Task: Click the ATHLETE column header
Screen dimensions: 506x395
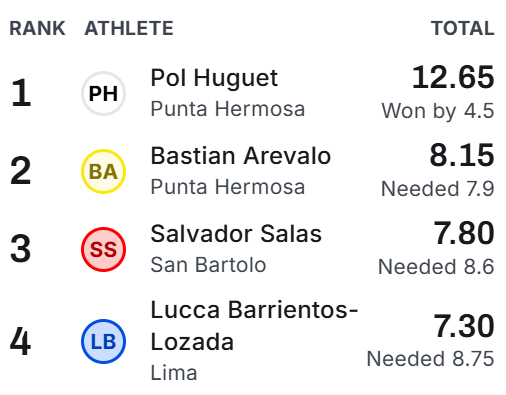Action: coord(129,28)
